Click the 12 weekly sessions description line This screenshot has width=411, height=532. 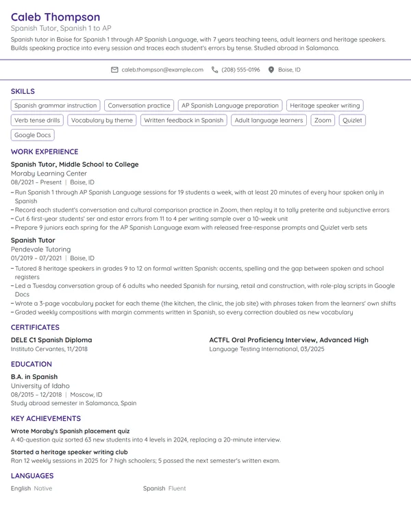coord(145,461)
